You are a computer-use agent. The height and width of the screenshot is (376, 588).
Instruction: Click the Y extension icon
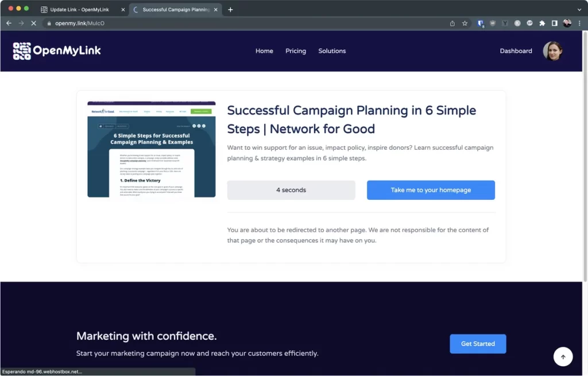(505, 23)
